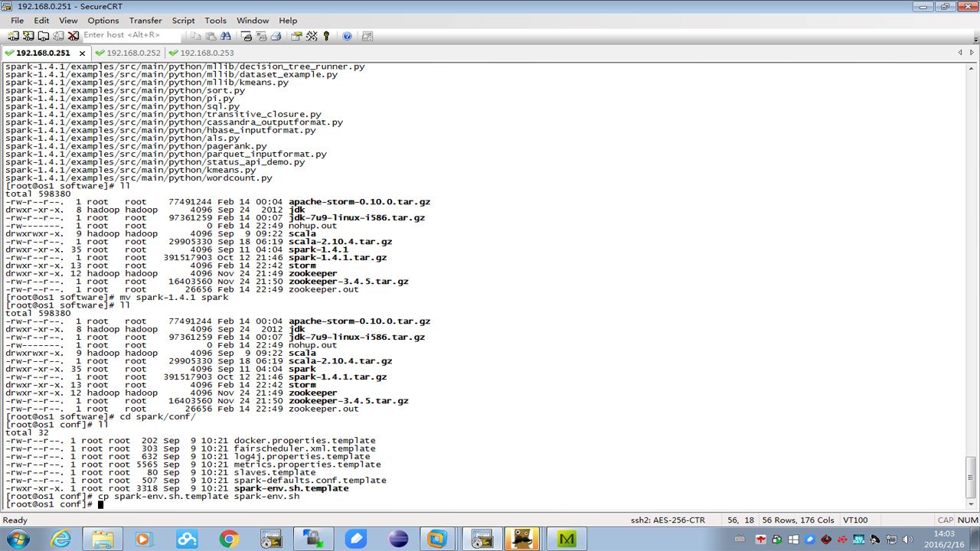Viewport: 980px width, 551px height.
Task: Open the Edit menu
Action: (41, 21)
